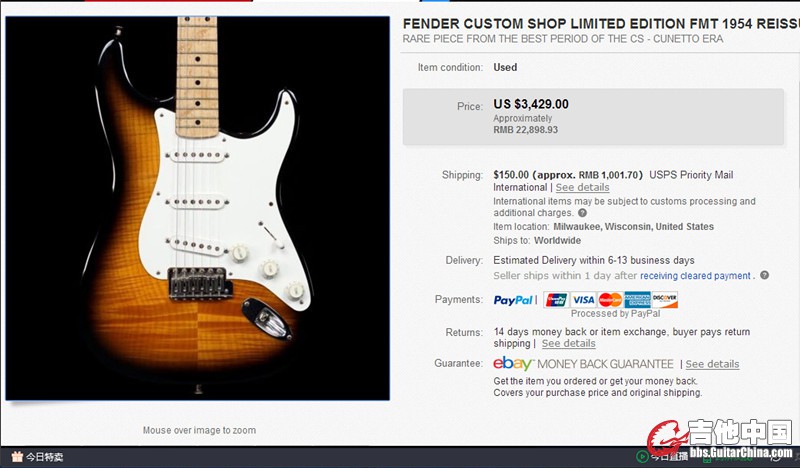Click the sunburst Stratocaster product image
800x468 pixels.
[197, 208]
